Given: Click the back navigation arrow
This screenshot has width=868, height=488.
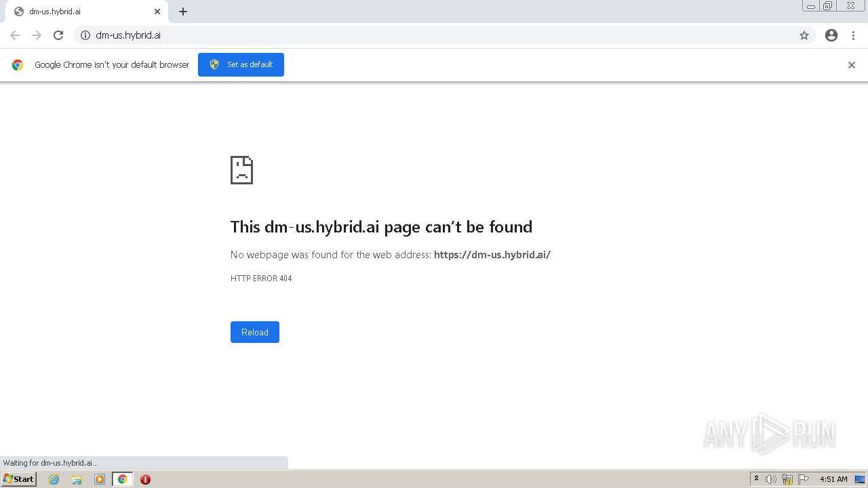Looking at the screenshot, I should (15, 35).
